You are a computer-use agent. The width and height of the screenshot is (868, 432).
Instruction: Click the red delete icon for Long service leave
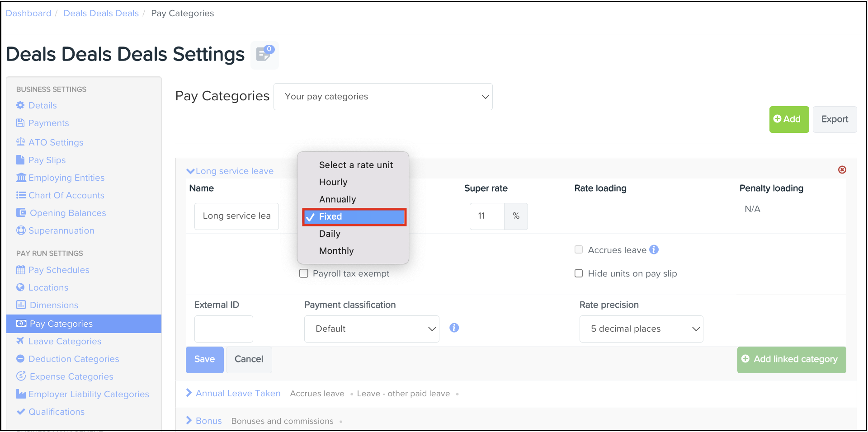pyautogui.click(x=842, y=170)
